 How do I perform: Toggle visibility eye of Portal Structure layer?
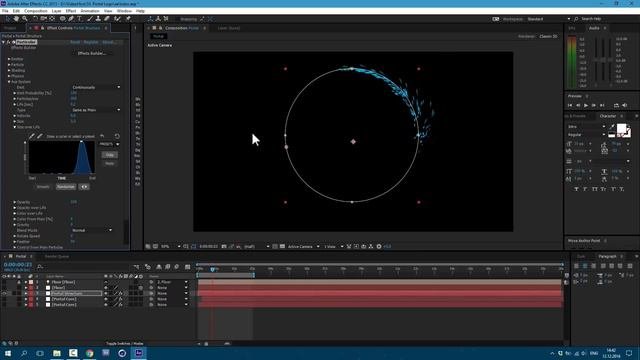tap(4, 293)
